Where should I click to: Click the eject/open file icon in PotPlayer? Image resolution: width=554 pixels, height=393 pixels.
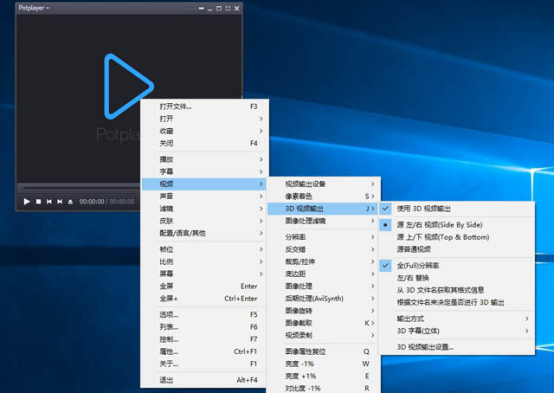click(70, 201)
